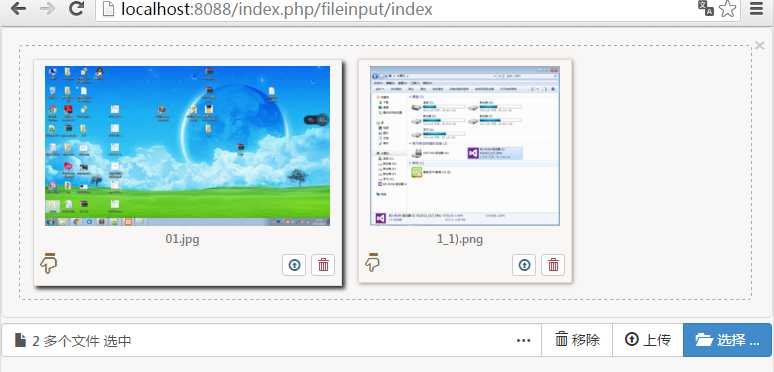This screenshot has height=372, width=774.
Task: Open the 1_1).png explorer thumbnail preview
Action: 465,146
